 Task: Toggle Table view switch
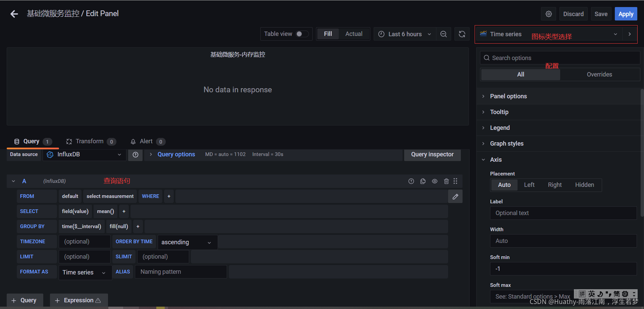click(x=302, y=34)
